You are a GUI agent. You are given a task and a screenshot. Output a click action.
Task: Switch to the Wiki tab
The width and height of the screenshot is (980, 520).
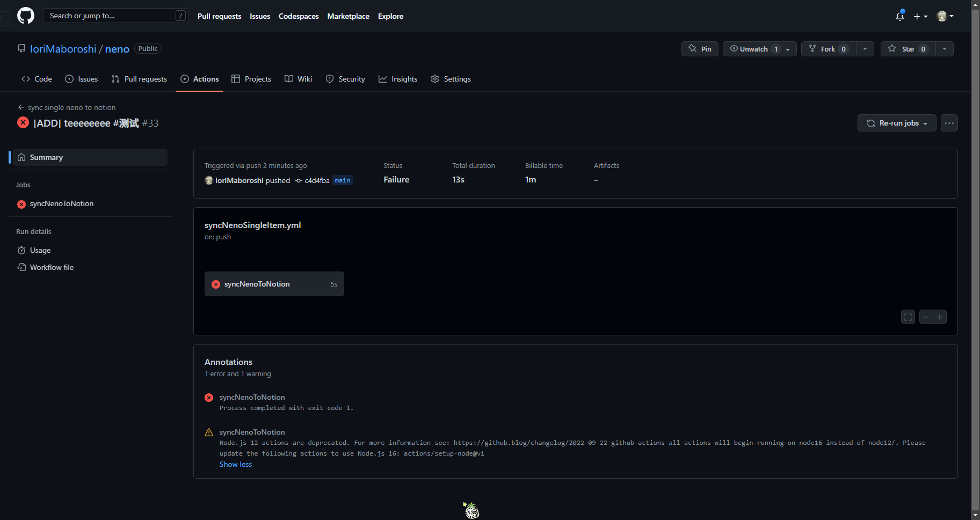(298, 79)
